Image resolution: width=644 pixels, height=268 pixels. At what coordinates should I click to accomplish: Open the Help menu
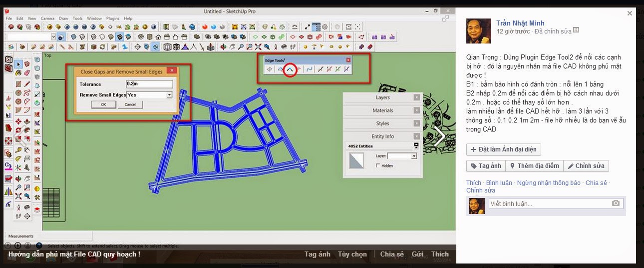(x=128, y=18)
